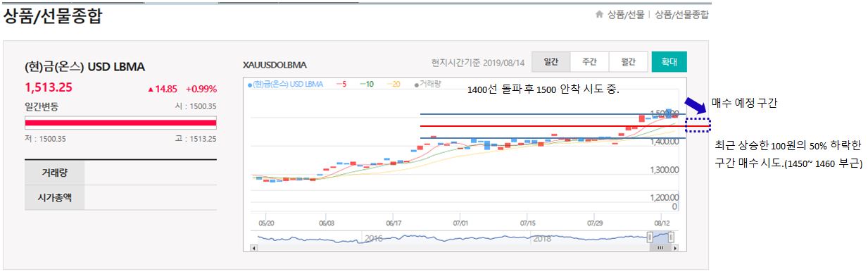Viewport: 868px width, 272px height.
Task: Toggle the 5-day moving average legend
Action: pos(342,84)
